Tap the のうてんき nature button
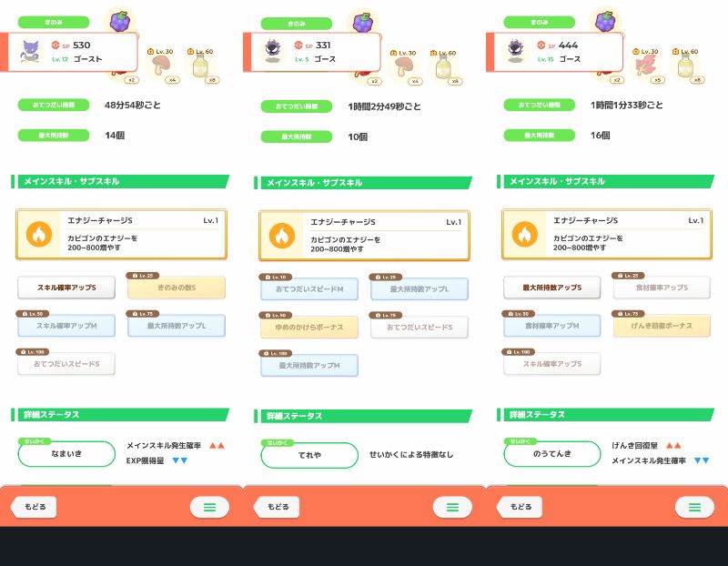Viewport: 728px width, 566px height. click(552, 454)
